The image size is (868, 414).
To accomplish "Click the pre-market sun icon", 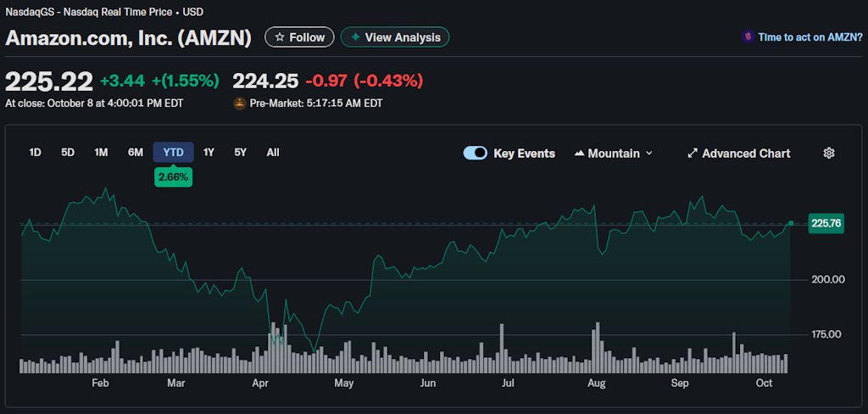I will point(240,103).
